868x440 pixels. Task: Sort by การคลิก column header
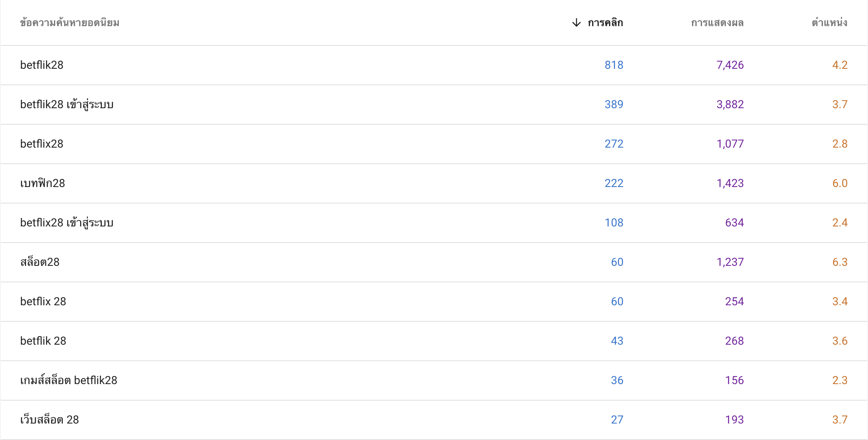tap(605, 23)
